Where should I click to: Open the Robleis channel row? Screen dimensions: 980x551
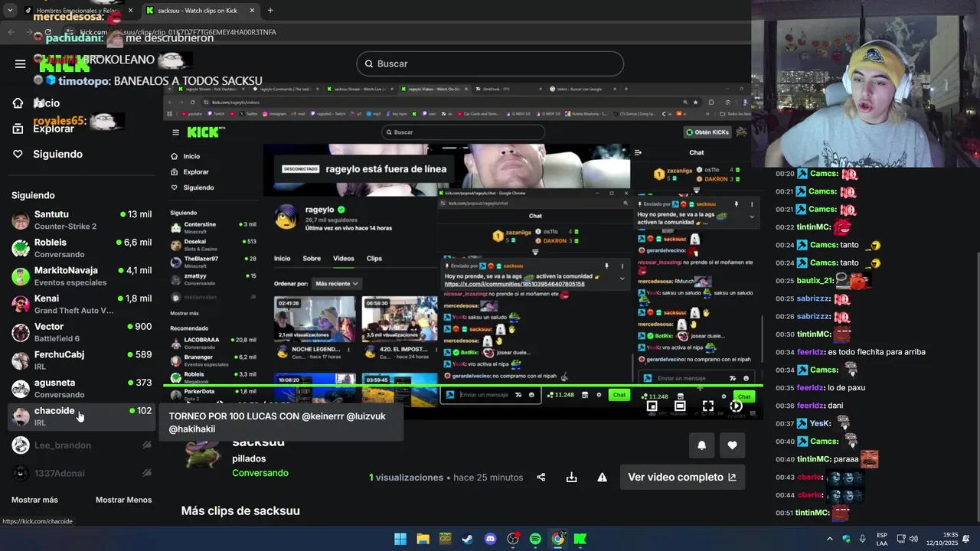[81, 248]
